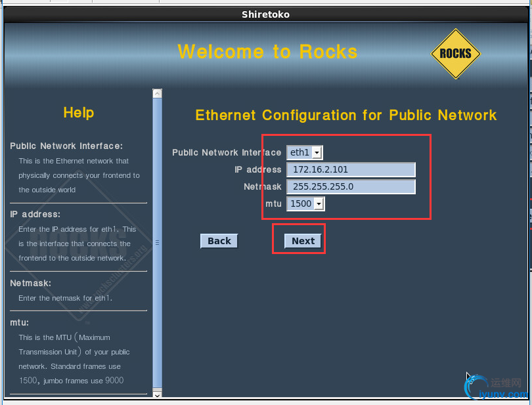The width and height of the screenshot is (532, 405).
Task: Click the Back button
Action: tap(219, 241)
